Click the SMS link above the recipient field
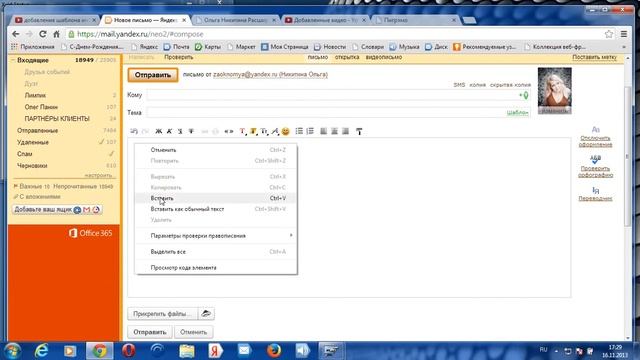640x360 pixels. pyautogui.click(x=459, y=85)
